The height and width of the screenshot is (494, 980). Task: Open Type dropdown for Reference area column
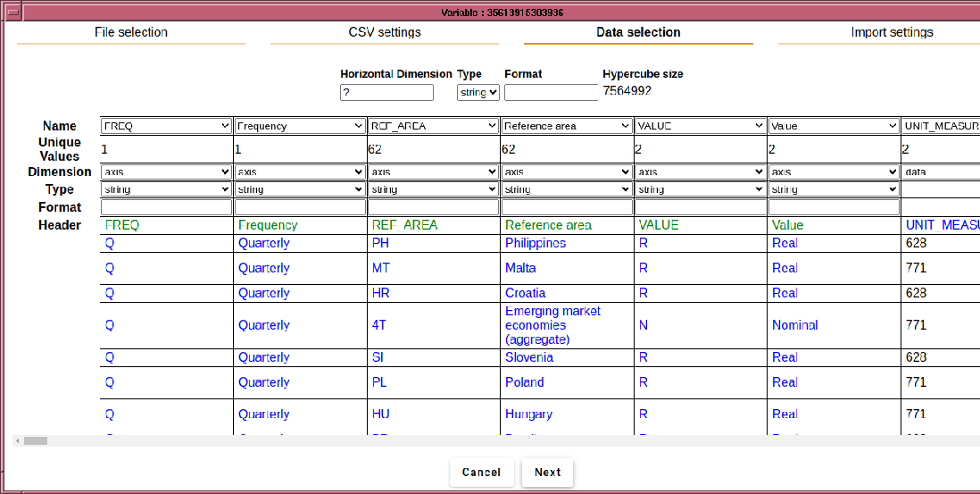coord(567,188)
